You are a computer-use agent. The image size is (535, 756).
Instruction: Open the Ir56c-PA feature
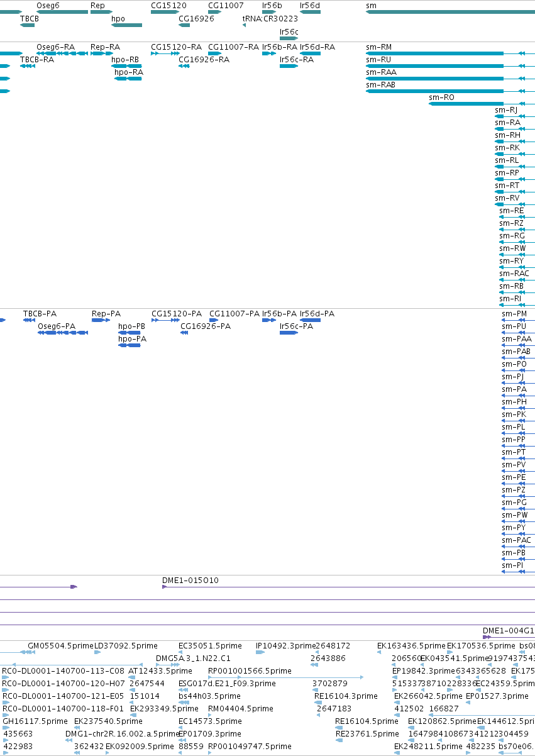(x=289, y=332)
